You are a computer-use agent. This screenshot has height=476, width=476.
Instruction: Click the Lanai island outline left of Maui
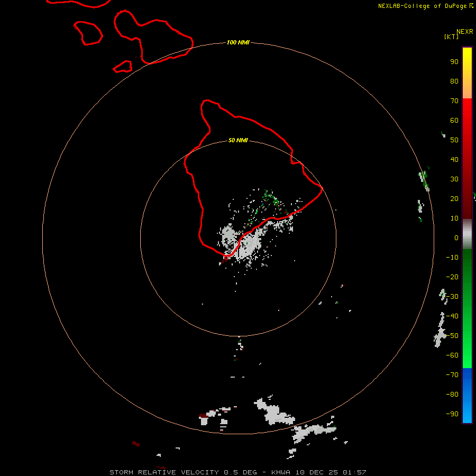[88, 33]
